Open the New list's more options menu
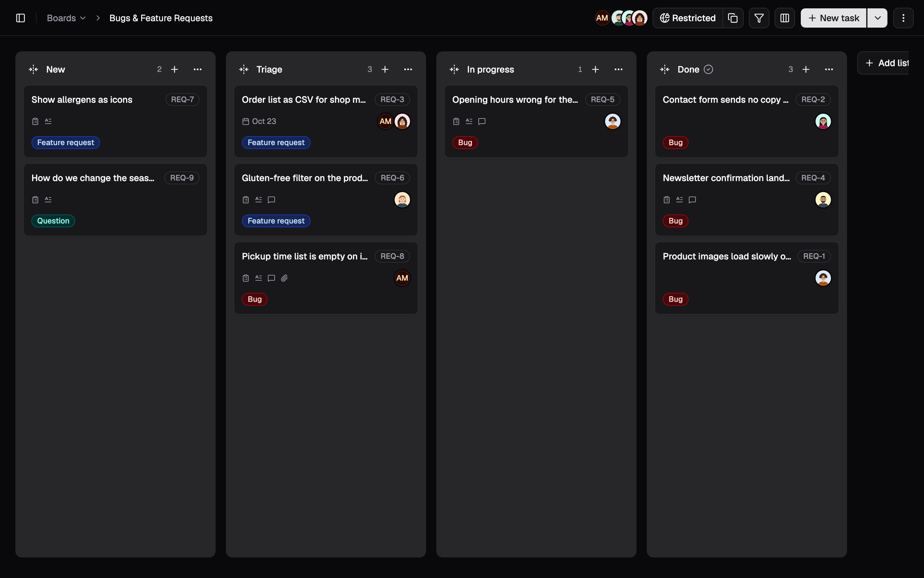Image resolution: width=924 pixels, height=578 pixels. tap(197, 69)
